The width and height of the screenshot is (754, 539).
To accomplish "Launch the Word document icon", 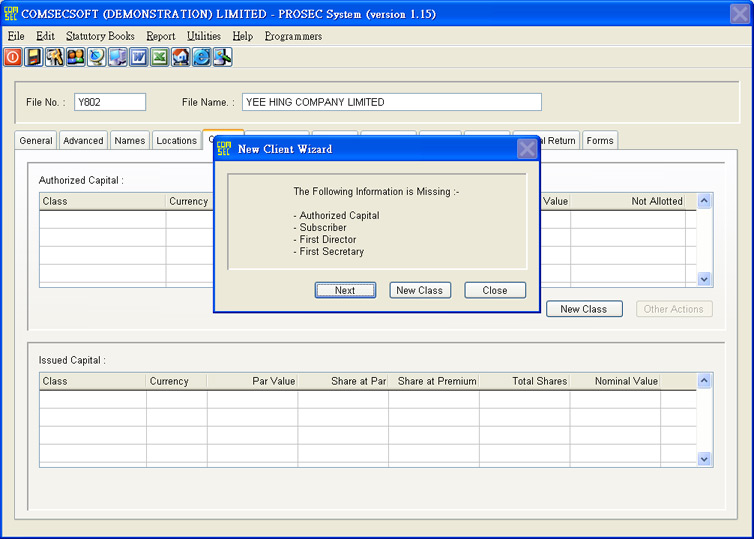I will coord(139,57).
